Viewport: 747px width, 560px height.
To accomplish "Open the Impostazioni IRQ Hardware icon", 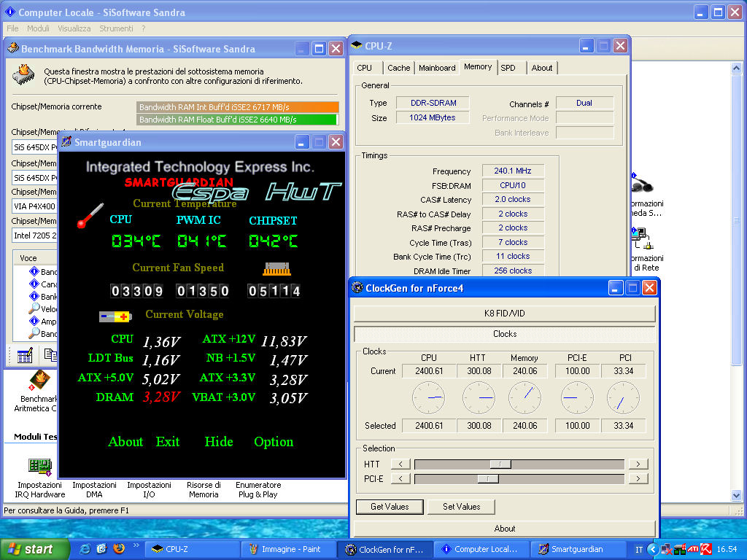I will [x=39, y=467].
